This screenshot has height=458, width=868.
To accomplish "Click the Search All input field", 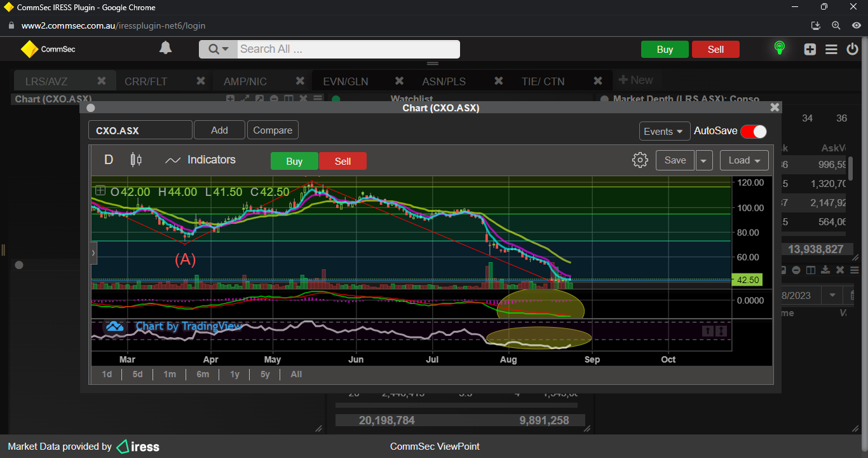I will pyautogui.click(x=348, y=49).
